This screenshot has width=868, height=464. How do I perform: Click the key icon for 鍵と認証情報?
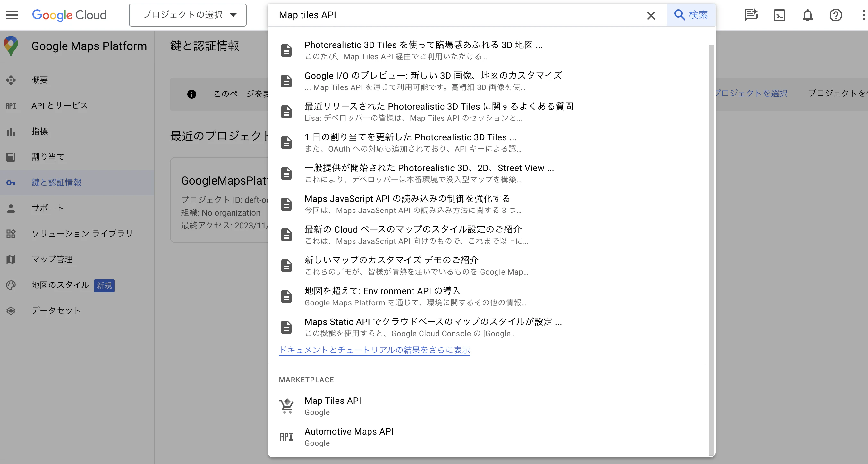(11, 183)
